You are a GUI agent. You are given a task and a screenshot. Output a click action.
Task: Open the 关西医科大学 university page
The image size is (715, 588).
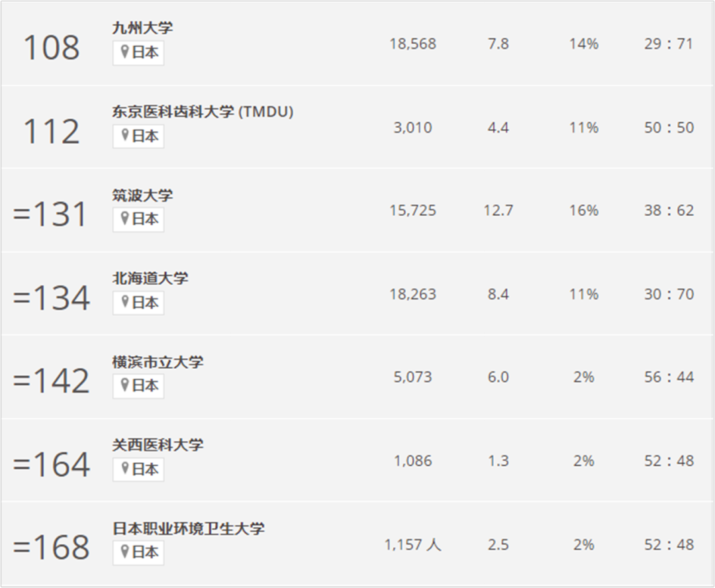[x=158, y=445]
